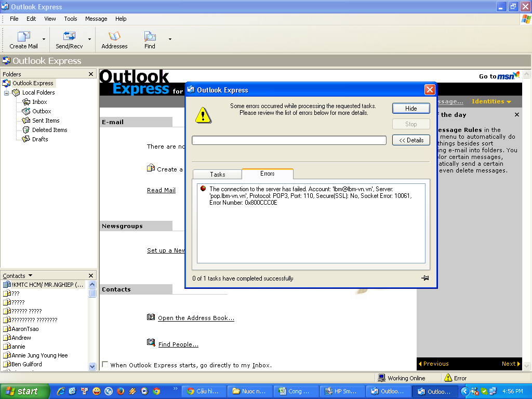The image size is (532, 399).
Task: Switch to the 'HP Sm...' taskbar button
Action: 343,391
